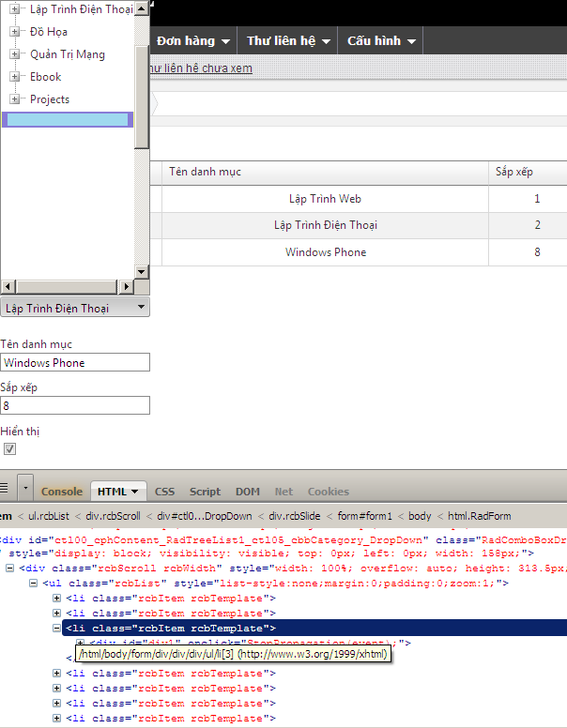
Task: Click the horizontal scrollbar thumb in dropdown
Action: click(66, 286)
